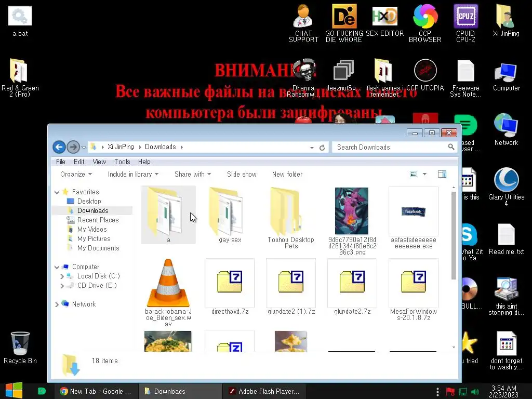The width and height of the screenshot is (532, 399).
Task: Select Desktop under Favorites
Action: (x=89, y=201)
